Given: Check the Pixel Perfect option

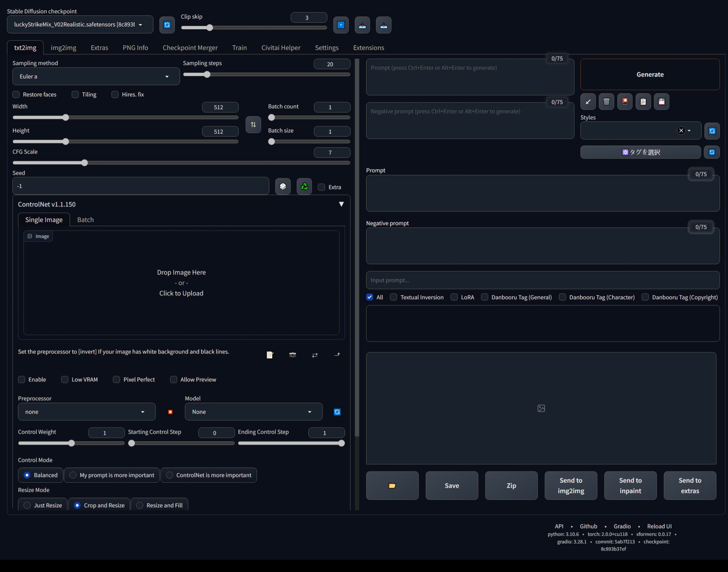Looking at the screenshot, I should pyautogui.click(x=116, y=379).
